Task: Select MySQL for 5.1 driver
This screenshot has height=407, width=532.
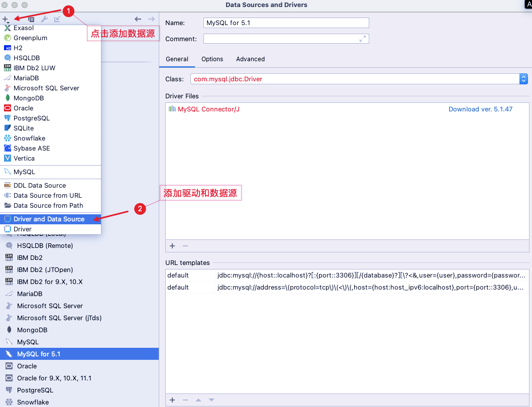Action: (79, 354)
